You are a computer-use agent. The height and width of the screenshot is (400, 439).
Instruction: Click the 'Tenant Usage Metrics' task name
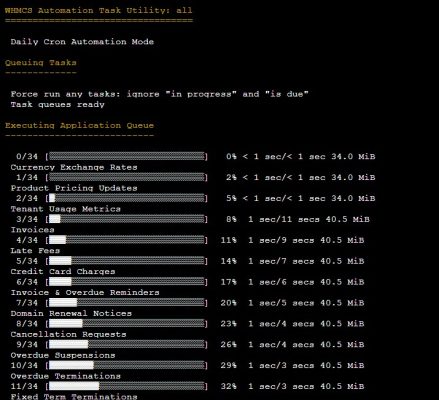point(66,209)
